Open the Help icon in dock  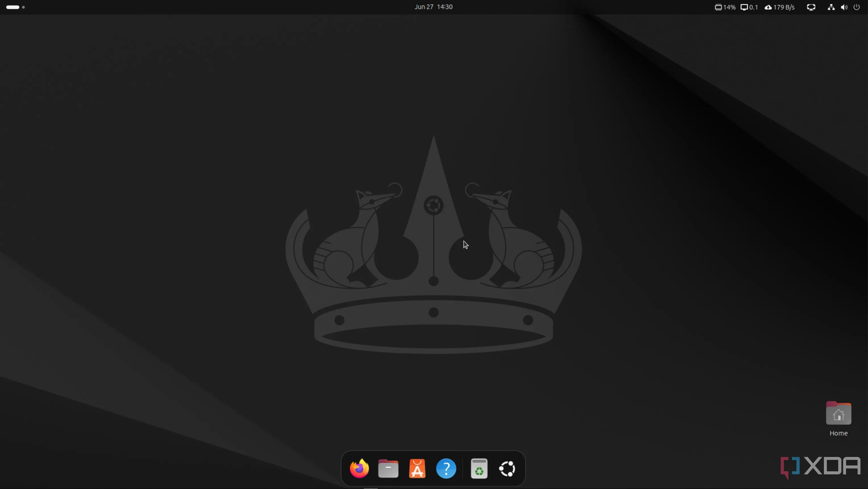[446, 469]
